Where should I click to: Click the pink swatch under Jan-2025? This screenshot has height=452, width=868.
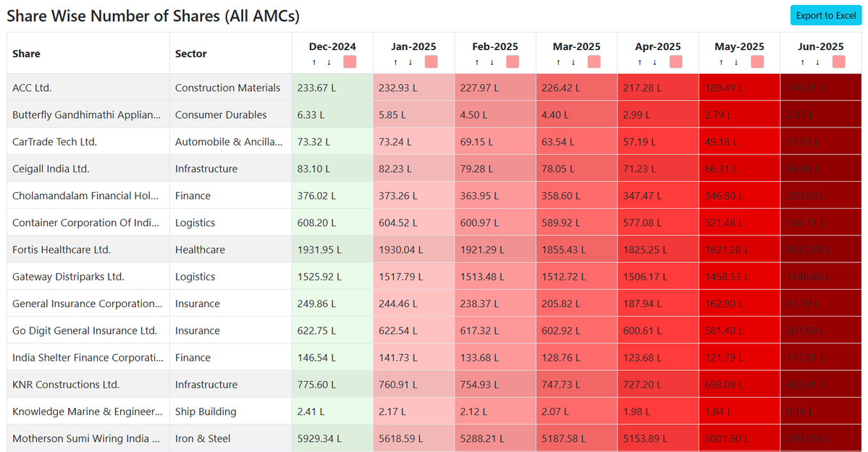click(431, 62)
